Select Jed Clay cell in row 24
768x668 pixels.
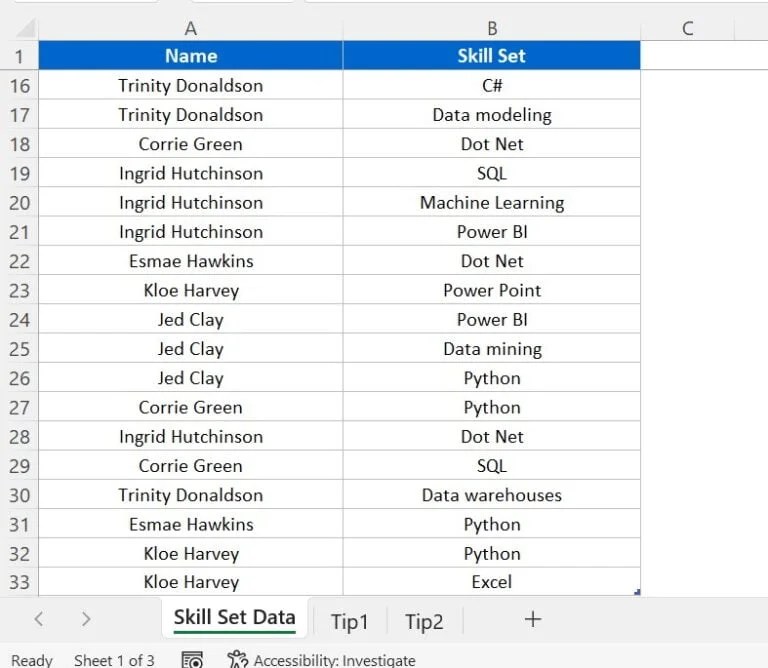click(x=191, y=319)
